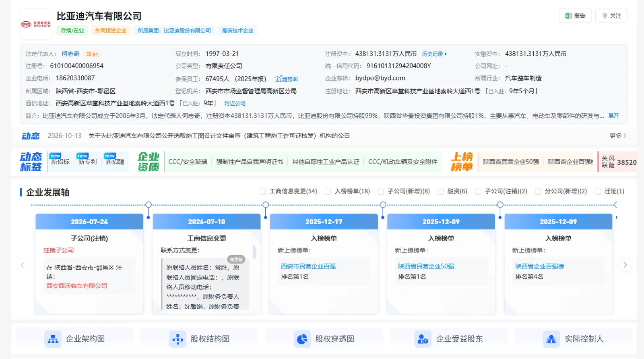
Task: Select the 新招标 dynamic tag
Action: tap(60, 162)
